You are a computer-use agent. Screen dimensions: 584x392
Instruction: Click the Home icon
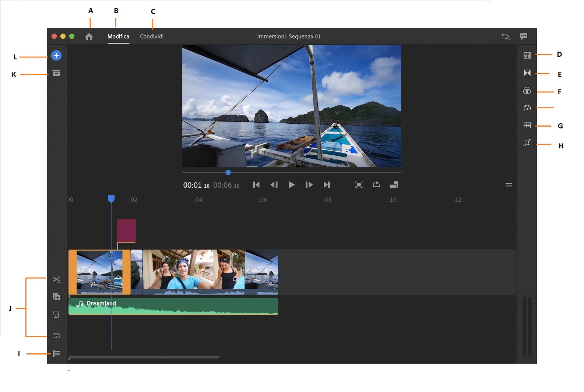click(89, 36)
